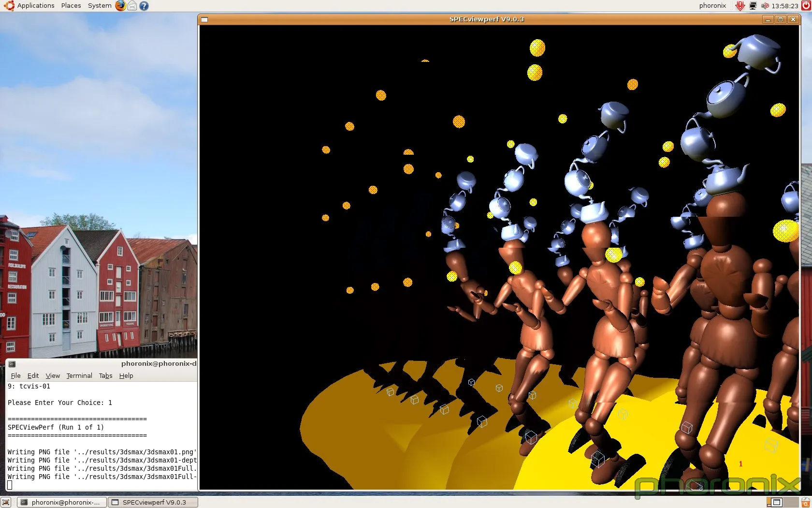Click the phoronix user name on panel
Screen dimensions: 812x508
(x=712, y=6)
